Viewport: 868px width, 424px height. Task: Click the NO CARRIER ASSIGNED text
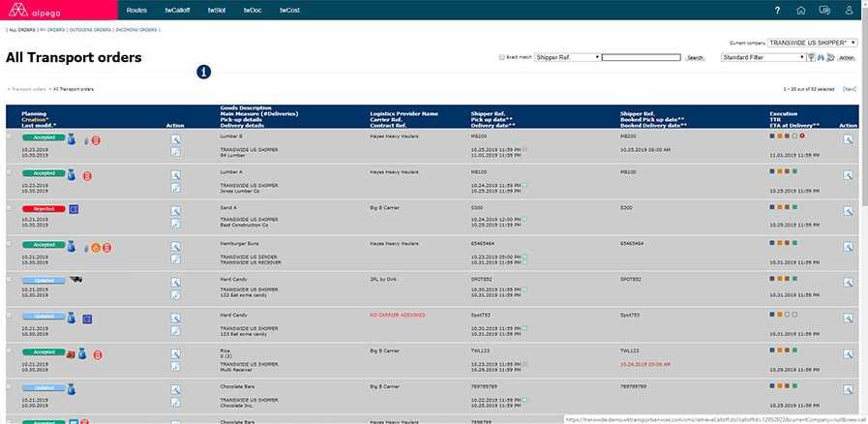(x=398, y=316)
